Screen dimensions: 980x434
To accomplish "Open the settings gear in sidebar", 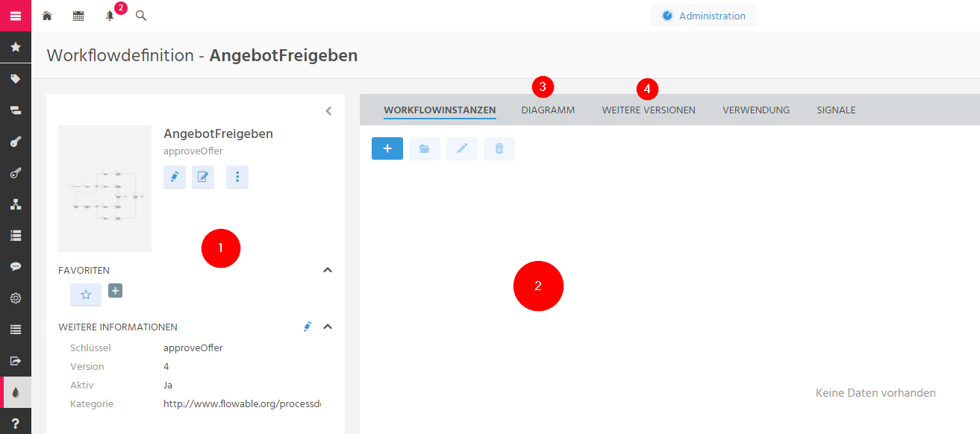I will tap(15, 298).
